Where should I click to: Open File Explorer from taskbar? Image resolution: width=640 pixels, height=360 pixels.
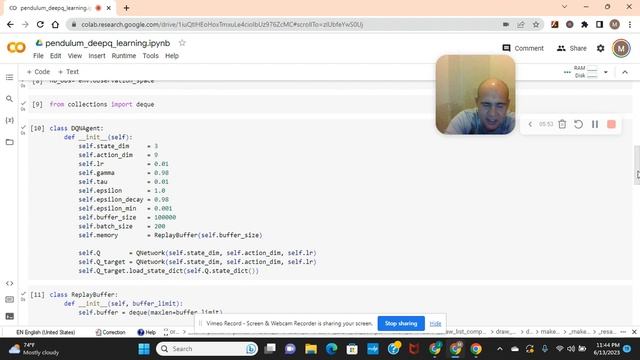(x=311, y=349)
